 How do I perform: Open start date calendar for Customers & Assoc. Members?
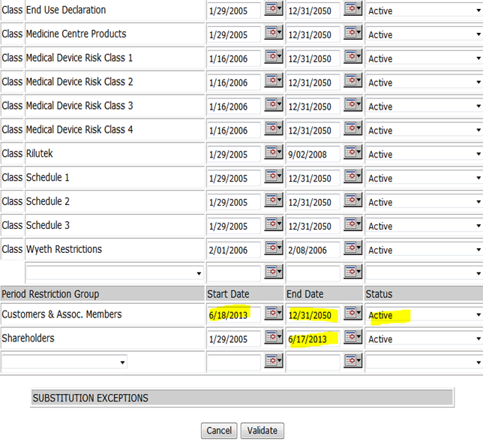[274, 314]
